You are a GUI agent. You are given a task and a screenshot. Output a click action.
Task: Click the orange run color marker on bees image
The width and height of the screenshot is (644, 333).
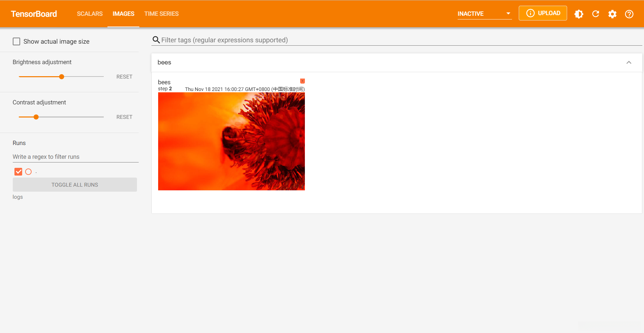(303, 81)
